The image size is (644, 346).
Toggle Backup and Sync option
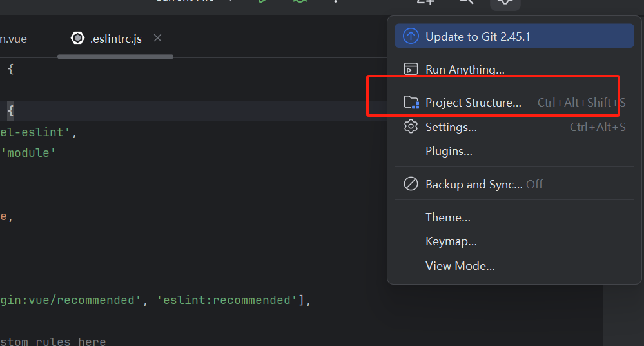474,185
